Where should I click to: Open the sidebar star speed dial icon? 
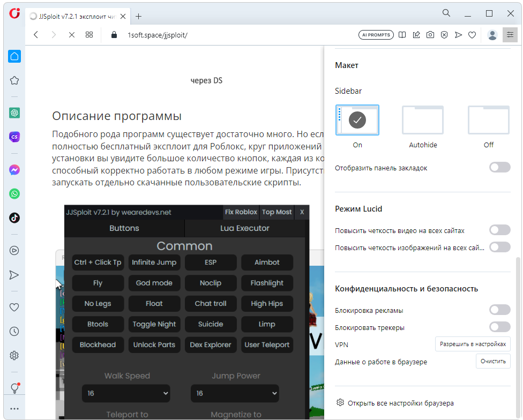coord(14,80)
